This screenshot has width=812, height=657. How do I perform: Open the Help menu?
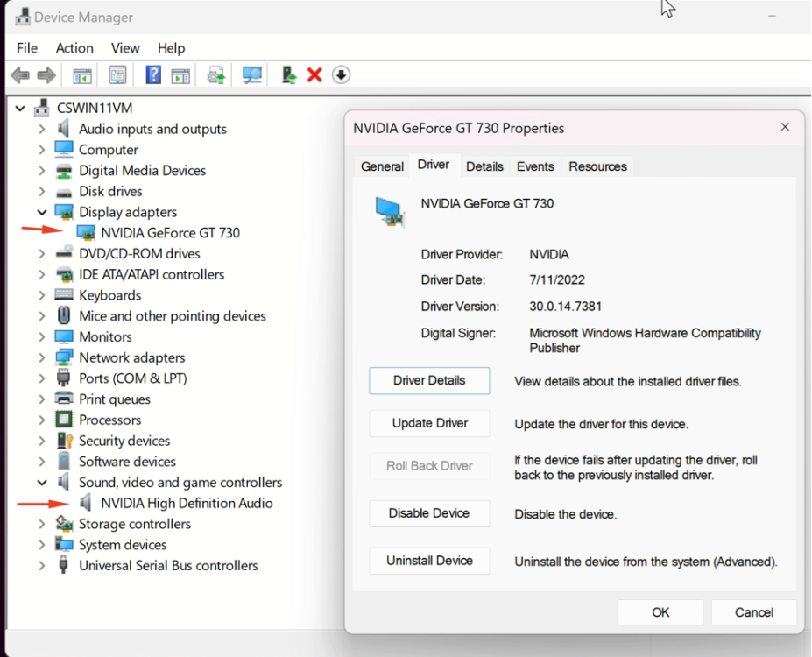coord(171,48)
